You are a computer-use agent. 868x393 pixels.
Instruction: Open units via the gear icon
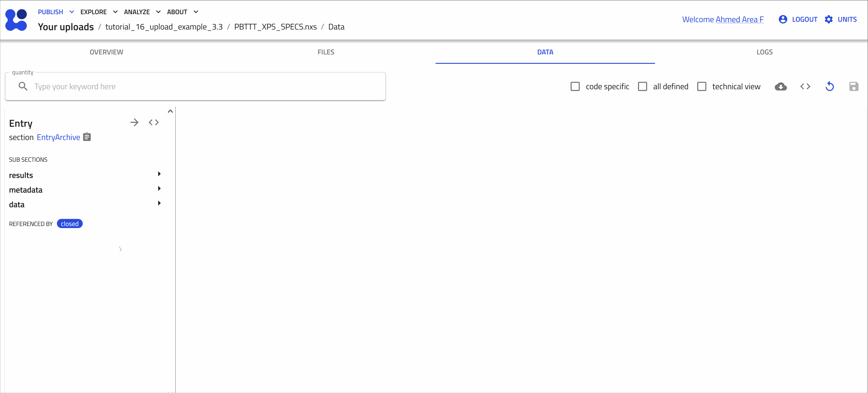(829, 20)
